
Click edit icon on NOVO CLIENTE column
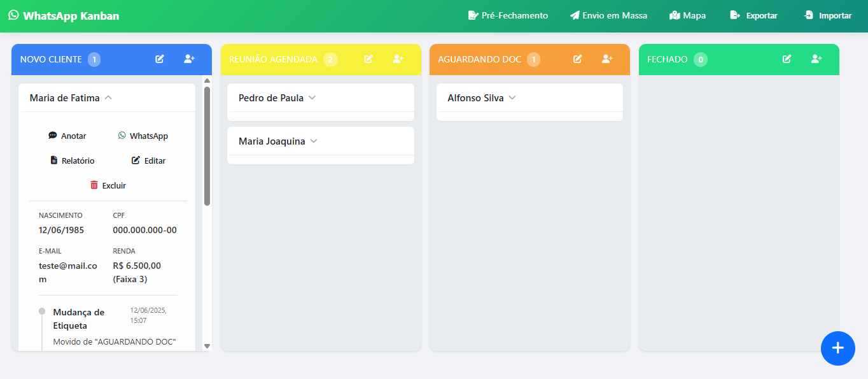point(160,59)
